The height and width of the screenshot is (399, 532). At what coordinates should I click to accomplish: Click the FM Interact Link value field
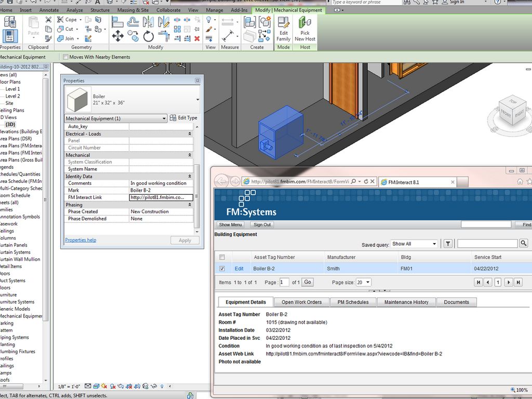click(161, 197)
